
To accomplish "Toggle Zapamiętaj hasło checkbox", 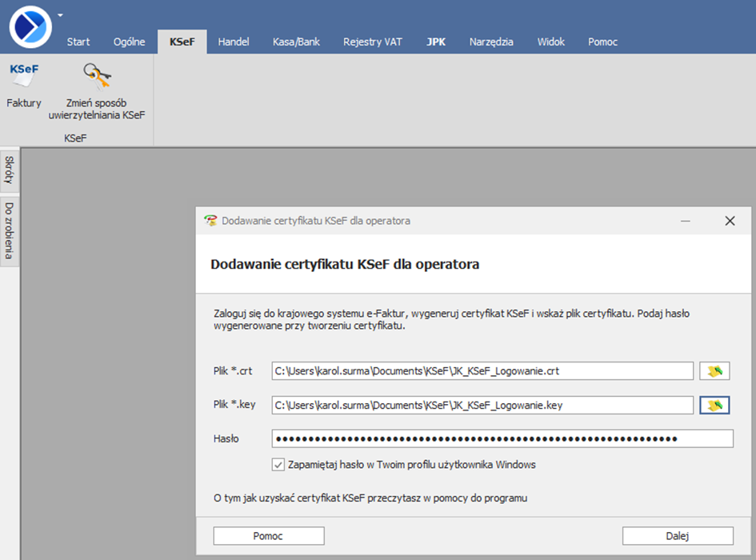I will pos(278,464).
